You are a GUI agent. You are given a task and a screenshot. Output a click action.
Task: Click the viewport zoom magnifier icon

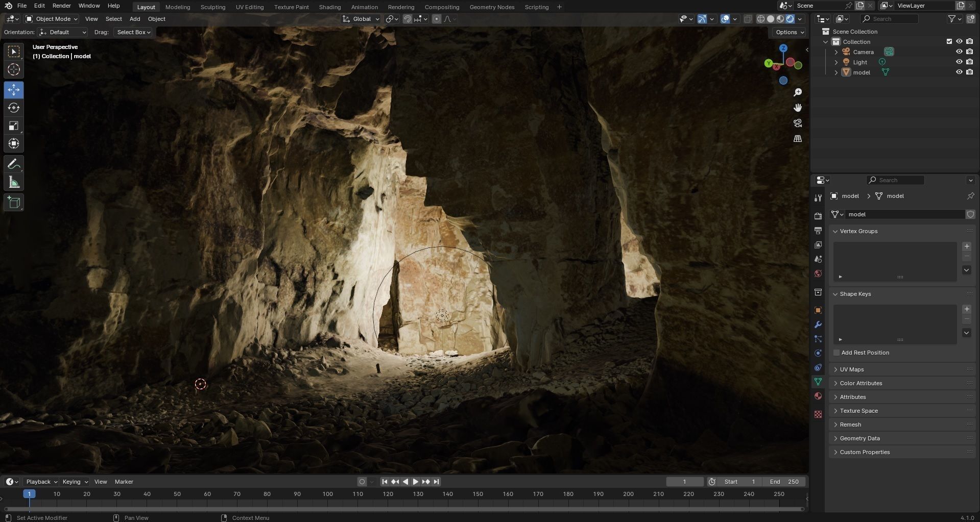pyautogui.click(x=798, y=92)
